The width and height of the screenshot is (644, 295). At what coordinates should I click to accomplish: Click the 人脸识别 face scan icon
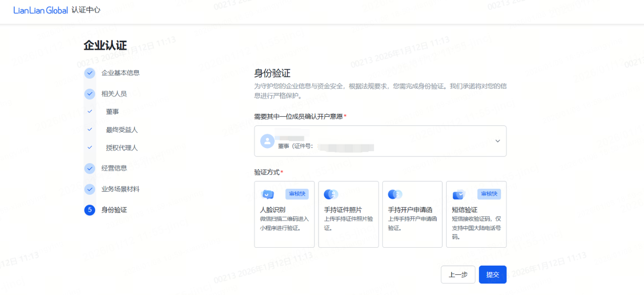pos(268,194)
